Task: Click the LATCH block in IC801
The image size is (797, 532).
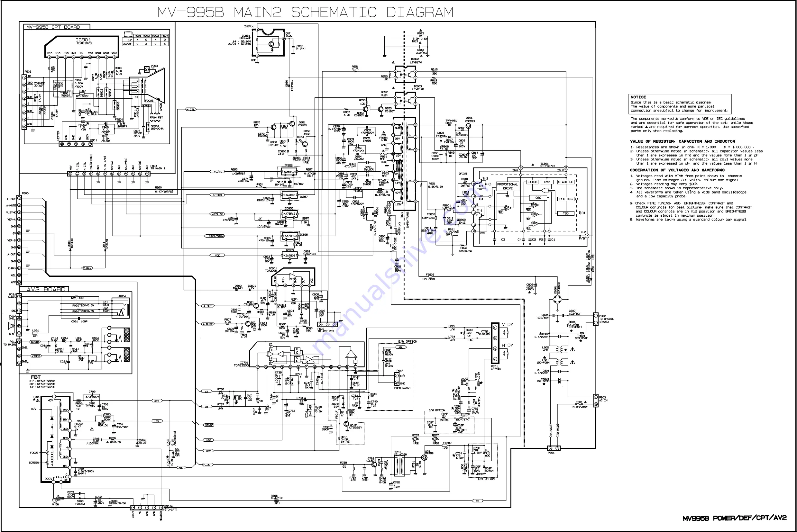Action: (532, 182)
